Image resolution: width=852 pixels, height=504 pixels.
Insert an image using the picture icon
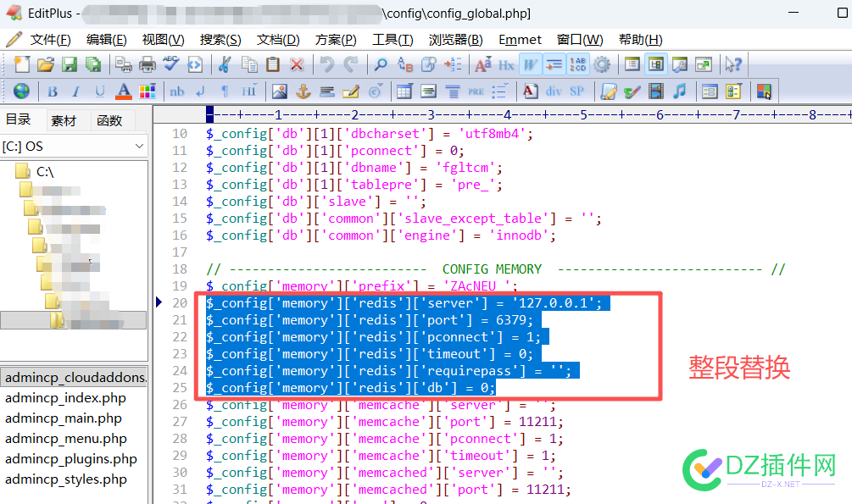[280, 91]
